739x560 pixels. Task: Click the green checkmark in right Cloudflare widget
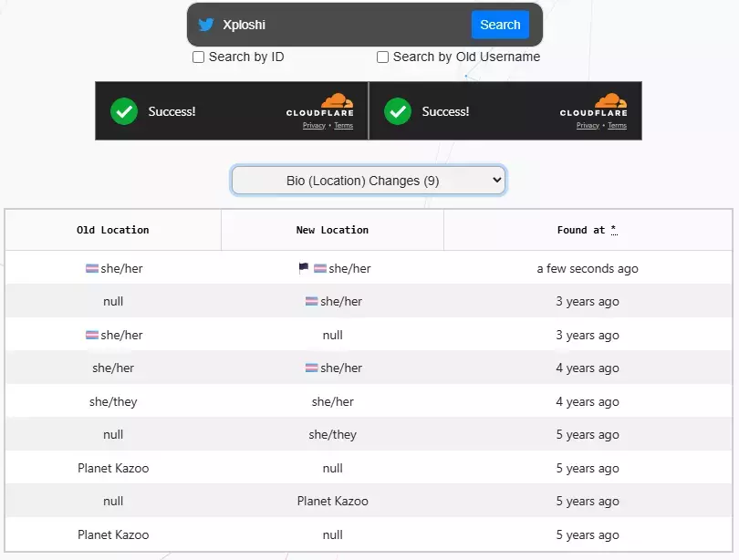click(398, 111)
